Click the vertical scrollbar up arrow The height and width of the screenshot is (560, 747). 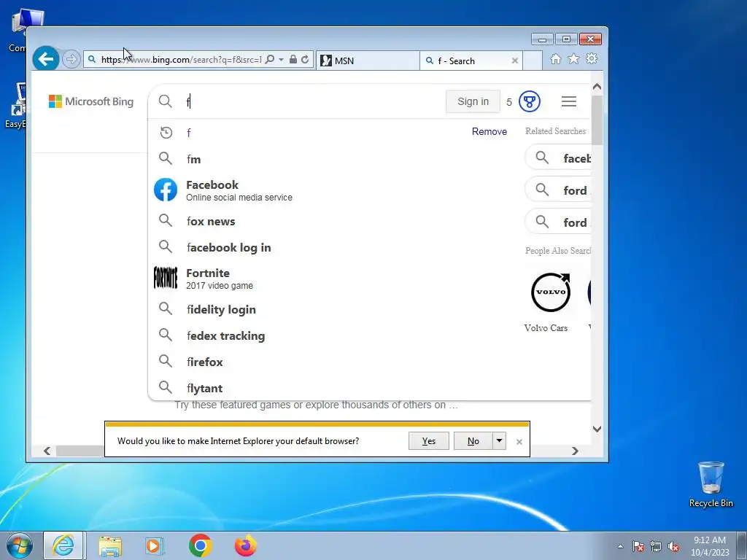pos(597,87)
